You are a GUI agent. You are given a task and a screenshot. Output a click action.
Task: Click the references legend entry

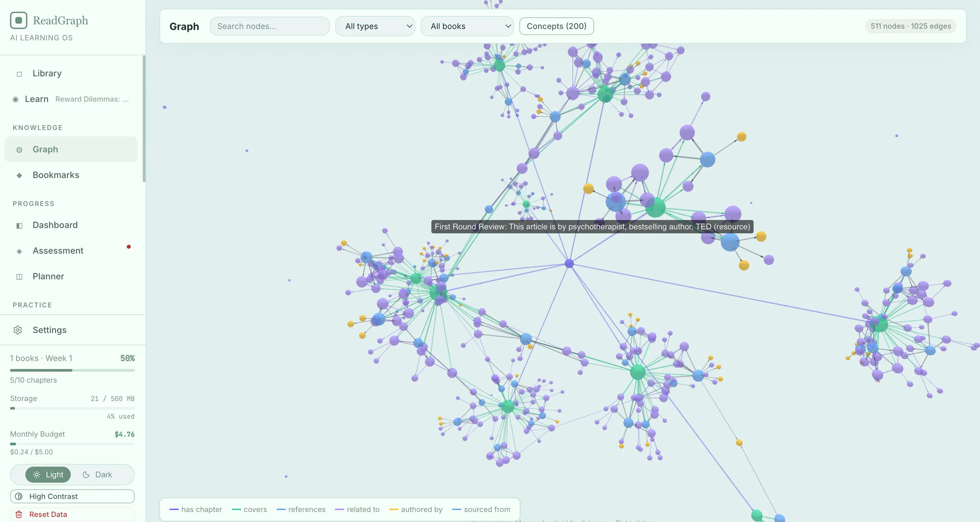[301, 509]
